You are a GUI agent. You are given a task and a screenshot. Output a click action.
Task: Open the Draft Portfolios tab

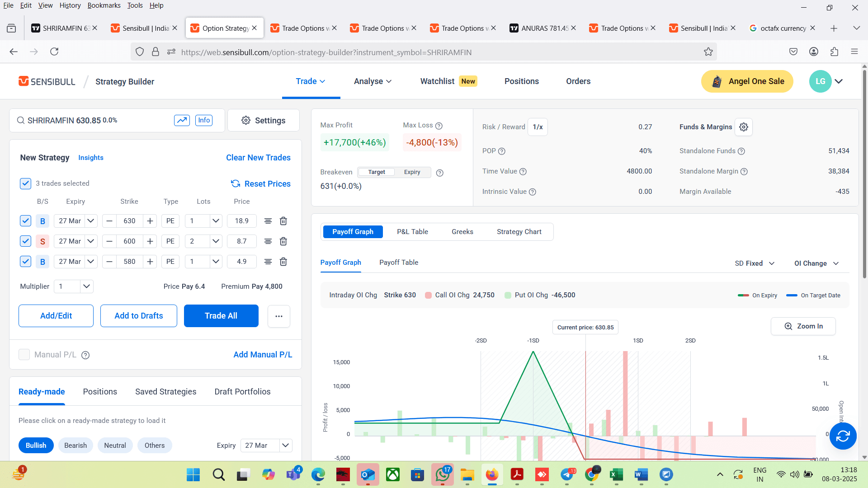(243, 392)
